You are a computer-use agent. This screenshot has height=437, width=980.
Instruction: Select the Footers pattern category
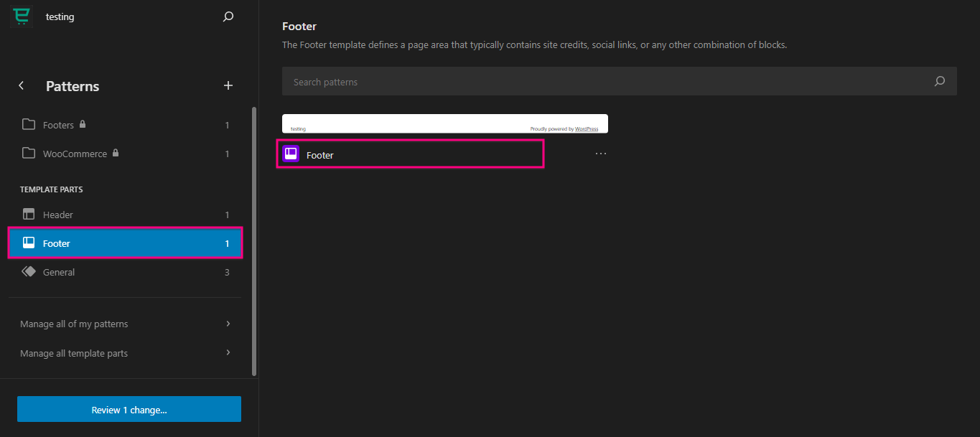(x=125, y=125)
